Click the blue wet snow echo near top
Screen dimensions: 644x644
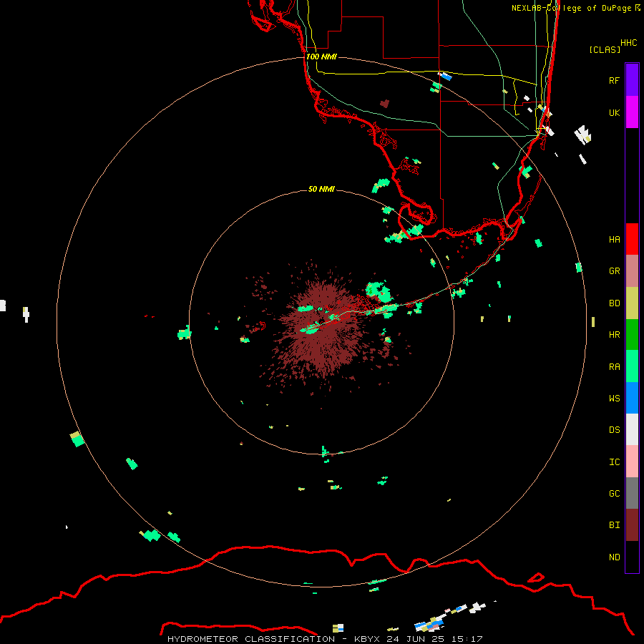(x=445, y=76)
